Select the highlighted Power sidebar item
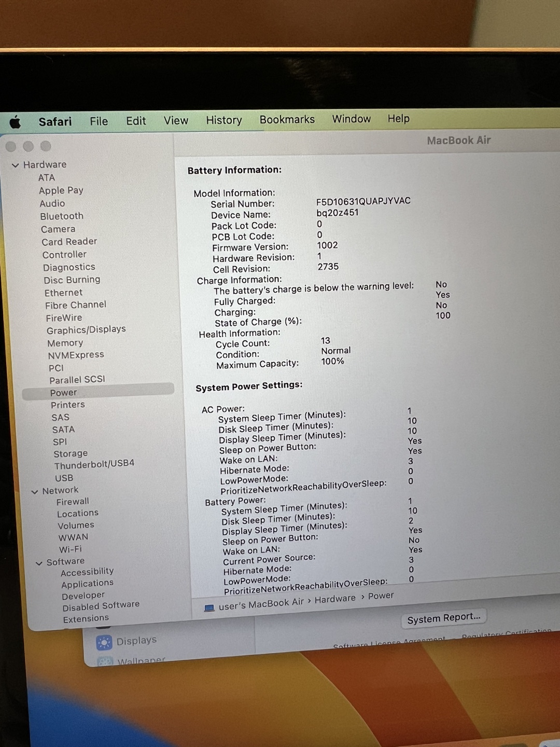Screen dimensions: 560x747 pos(98,392)
